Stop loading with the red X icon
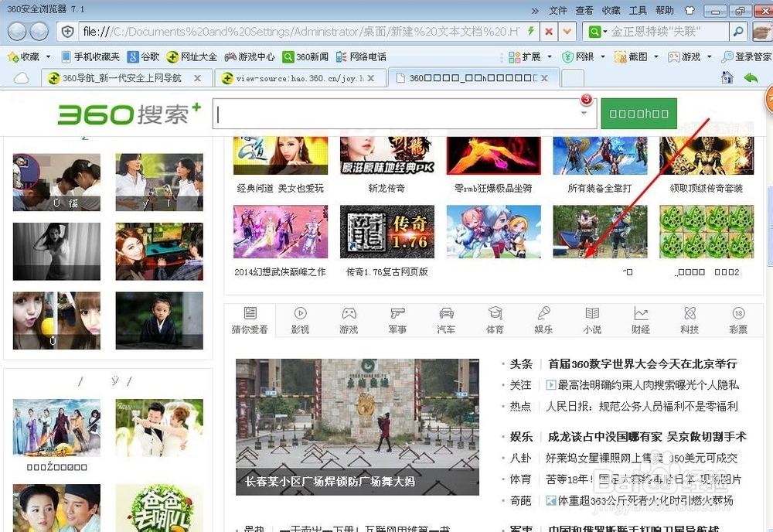Image resolution: width=773 pixels, height=532 pixels. pos(549,32)
